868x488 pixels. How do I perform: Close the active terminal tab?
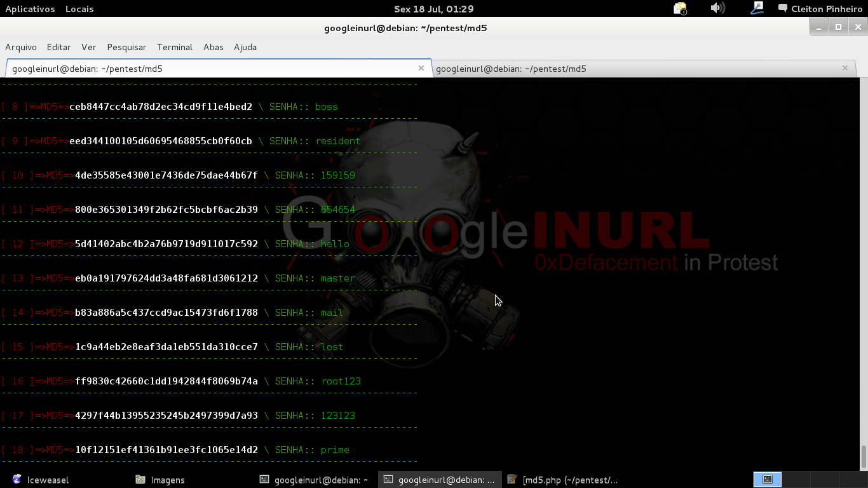click(421, 68)
